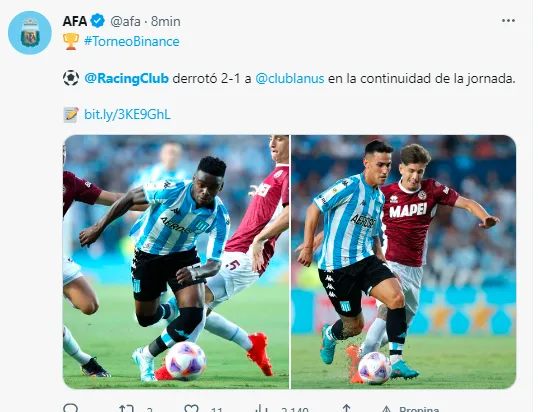Click the blue verified badge

(x=98, y=21)
